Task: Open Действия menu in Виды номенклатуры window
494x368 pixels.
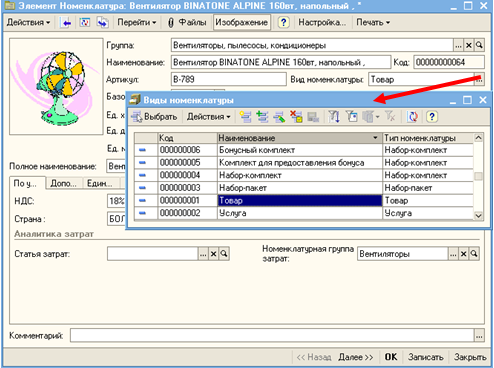Action: [x=209, y=117]
